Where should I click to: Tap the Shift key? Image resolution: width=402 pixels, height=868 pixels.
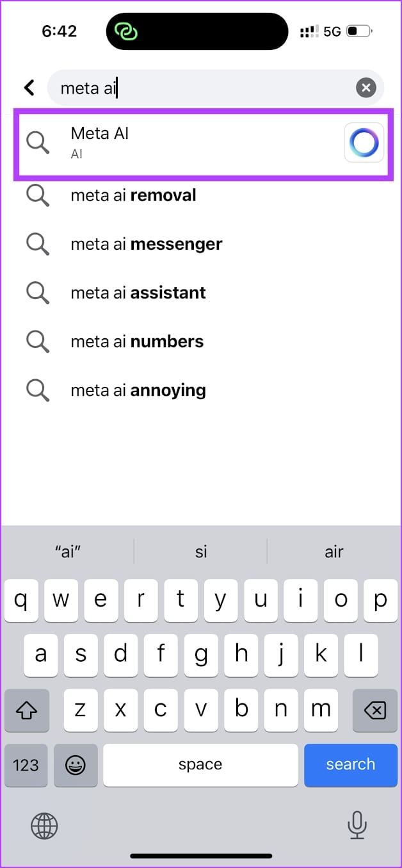27,710
